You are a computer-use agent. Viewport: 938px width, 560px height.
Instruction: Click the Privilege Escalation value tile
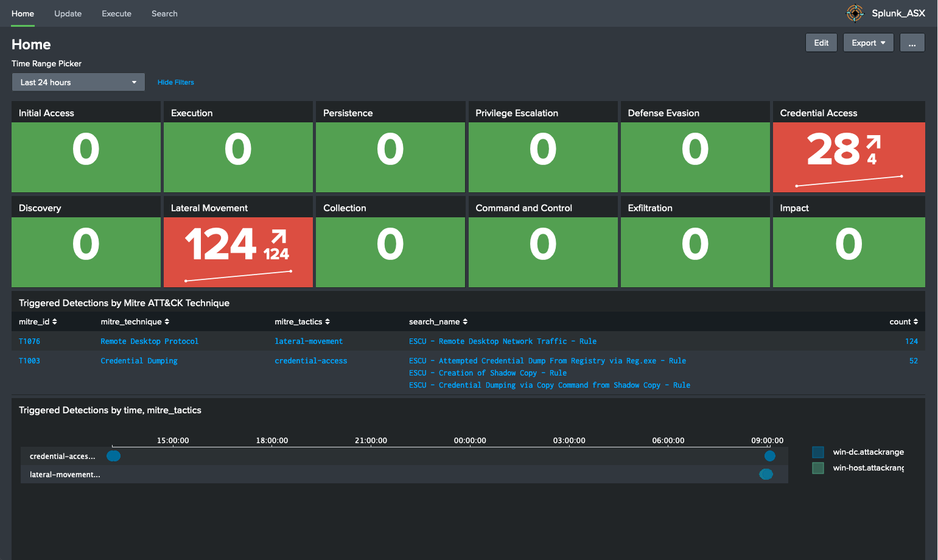tap(543, 157)
